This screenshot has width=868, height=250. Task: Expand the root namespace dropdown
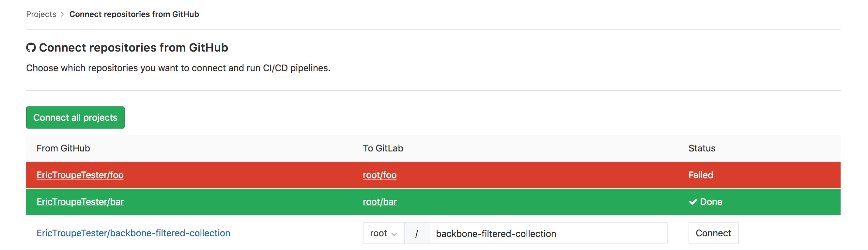pos(383,233)
